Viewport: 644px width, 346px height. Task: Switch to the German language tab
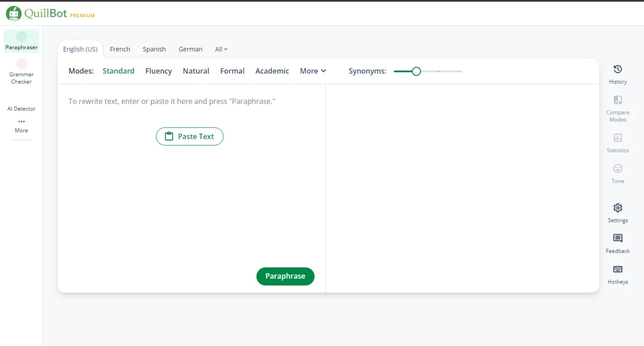tap(191, 49)
